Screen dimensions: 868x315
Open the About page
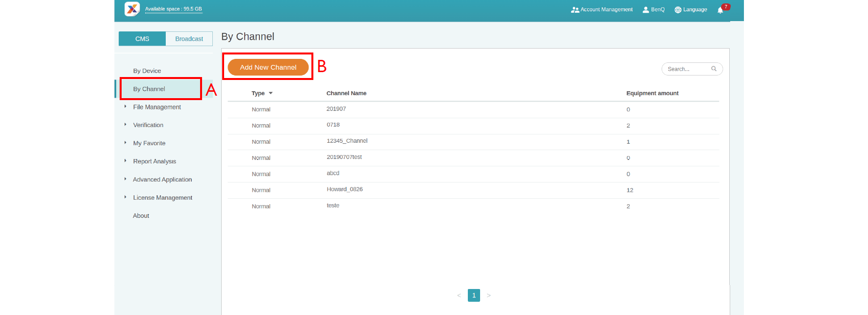click(x=141, y=216)
